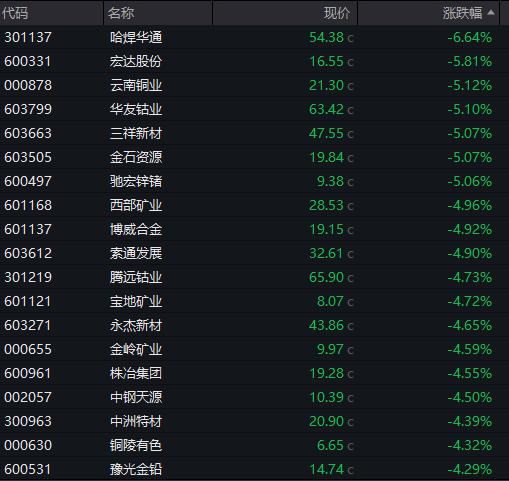The height and width of the screenshot is (481, 509).
Task: Select stock code 002057
Action: point(28,397)
